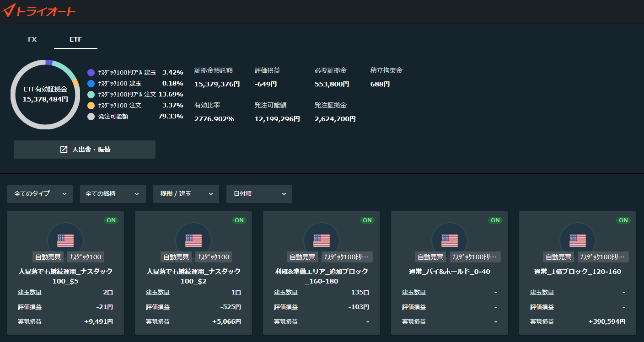The image size is (644, 342).
Task: Click the US flag on ナスダック100_$5 card
Action: 65,240
